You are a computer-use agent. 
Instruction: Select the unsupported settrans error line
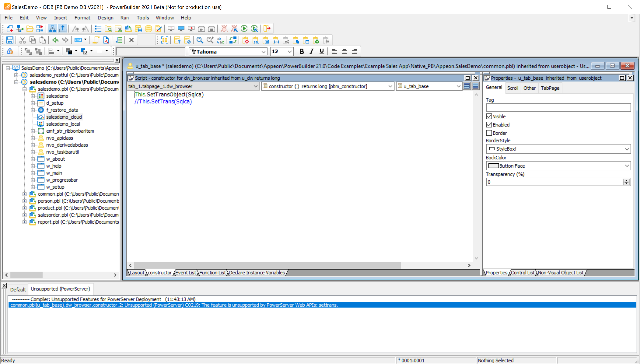(x=322, y=305)
